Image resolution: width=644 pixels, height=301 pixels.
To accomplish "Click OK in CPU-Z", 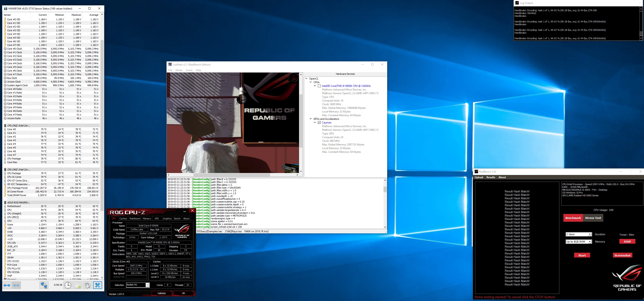I will click(x=183, y=293).
